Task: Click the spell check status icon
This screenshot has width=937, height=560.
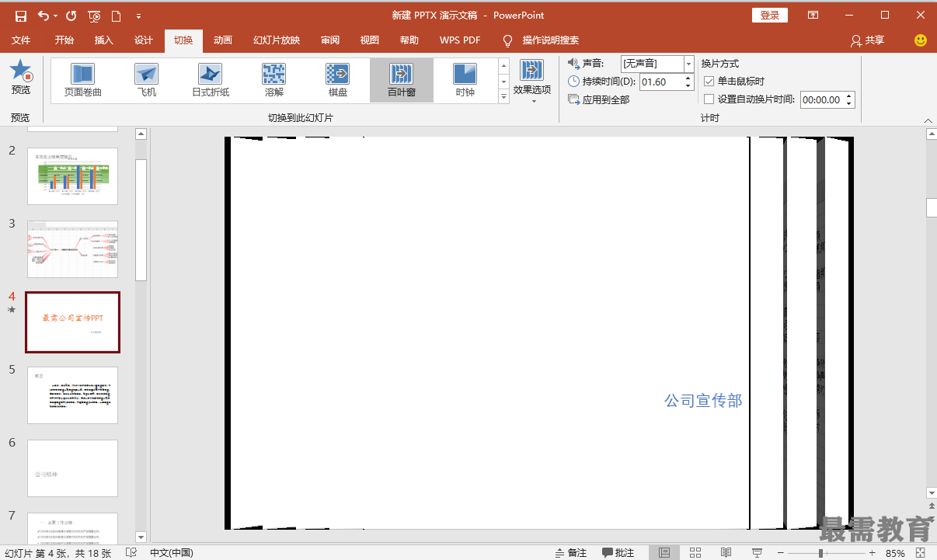Action: pyautogui.click(x=131, y=553)
